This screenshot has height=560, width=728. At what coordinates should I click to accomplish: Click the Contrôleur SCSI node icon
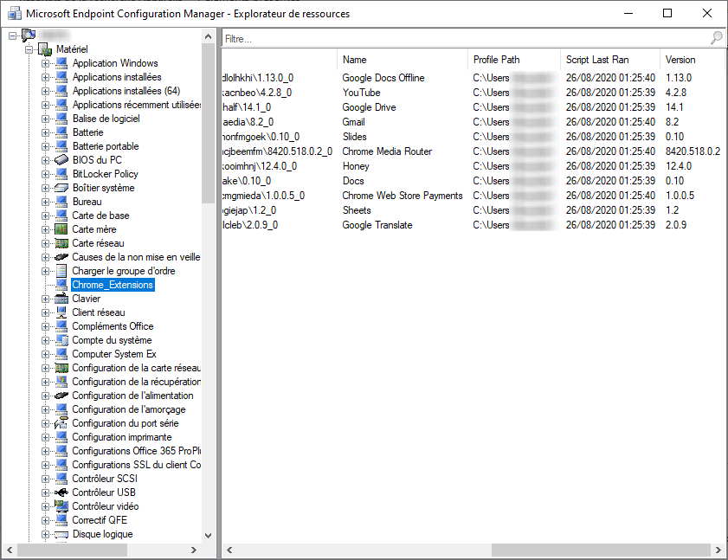click(61, 479)
